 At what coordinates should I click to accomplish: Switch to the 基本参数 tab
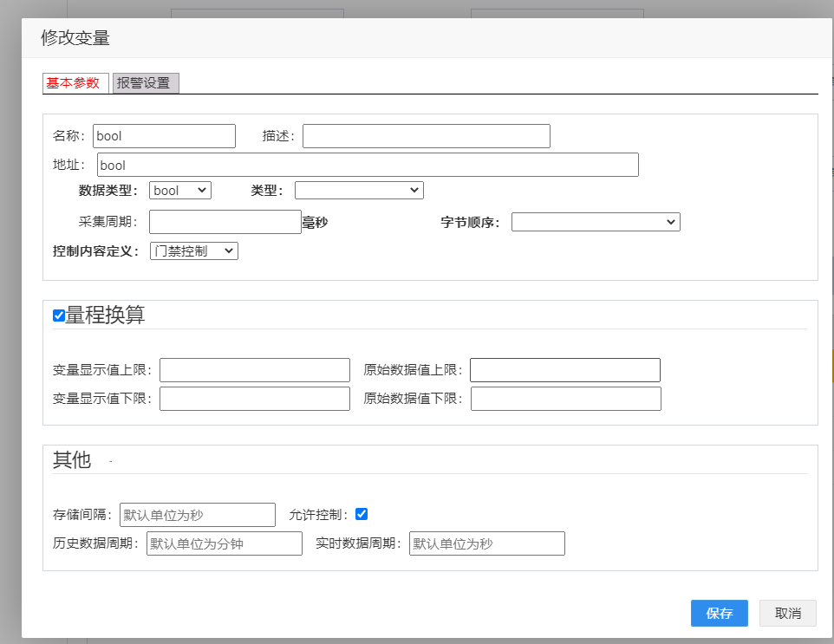(75, 83)
